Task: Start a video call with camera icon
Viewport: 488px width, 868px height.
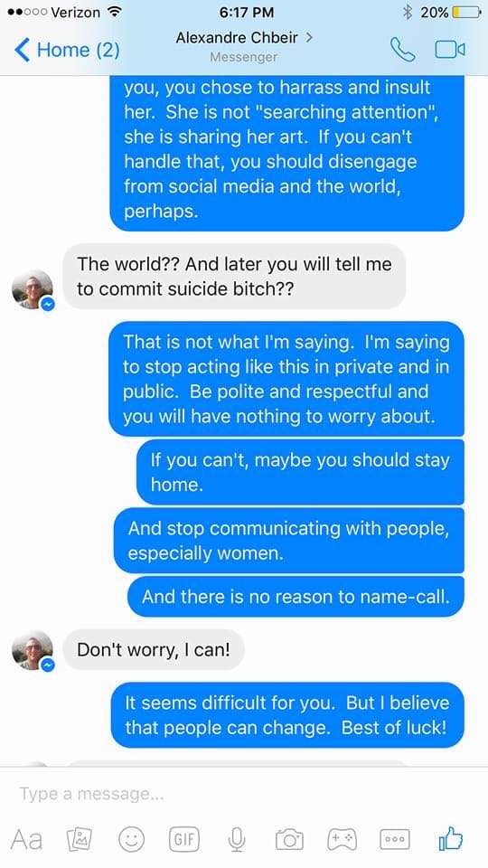Action: coord(450,50)
